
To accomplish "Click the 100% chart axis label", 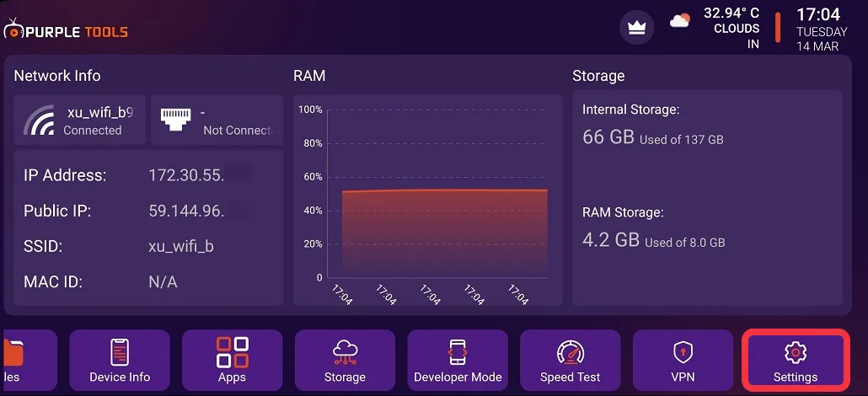I will [311, 110].
